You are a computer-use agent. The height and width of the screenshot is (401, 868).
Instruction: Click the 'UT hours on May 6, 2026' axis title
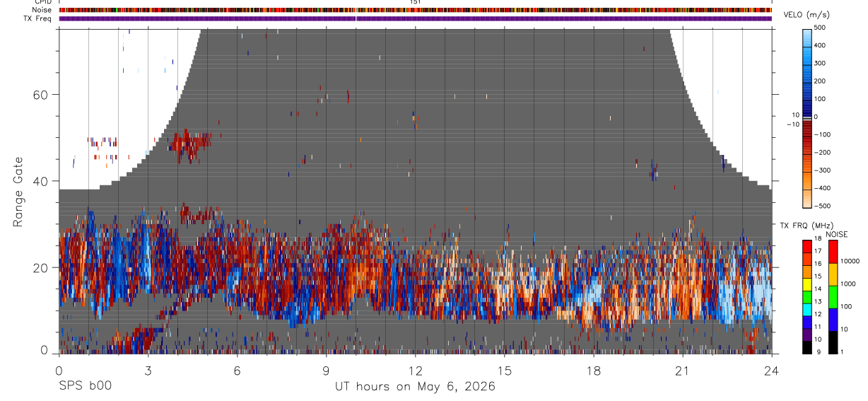click(x=415, y=386)
